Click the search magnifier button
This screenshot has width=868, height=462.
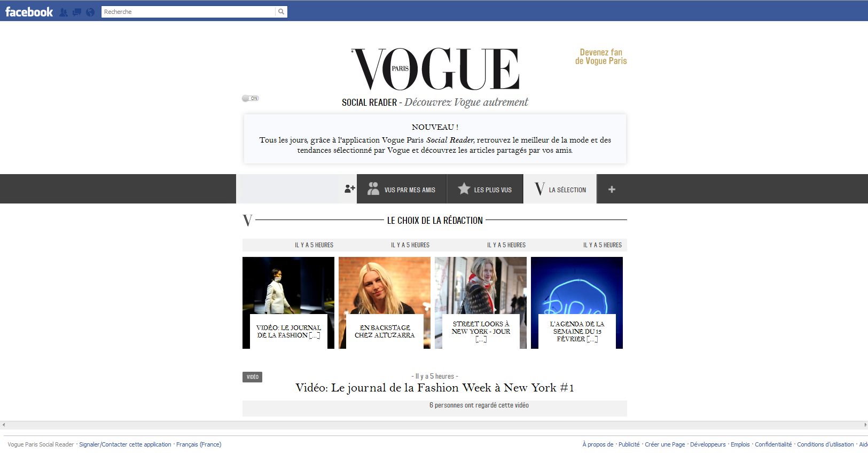[281, 12]
